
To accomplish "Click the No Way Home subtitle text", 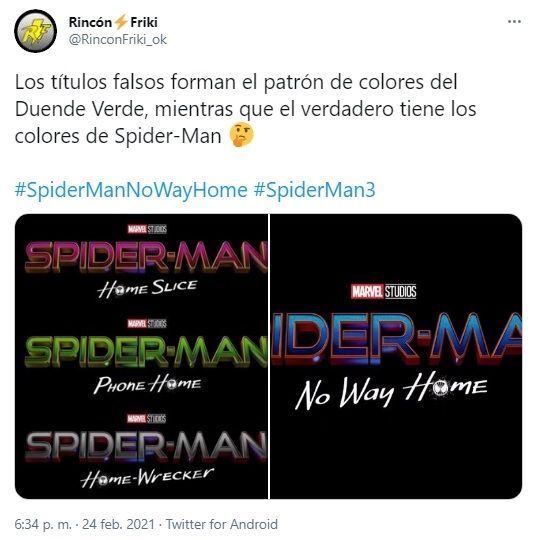I will [391, 391].
